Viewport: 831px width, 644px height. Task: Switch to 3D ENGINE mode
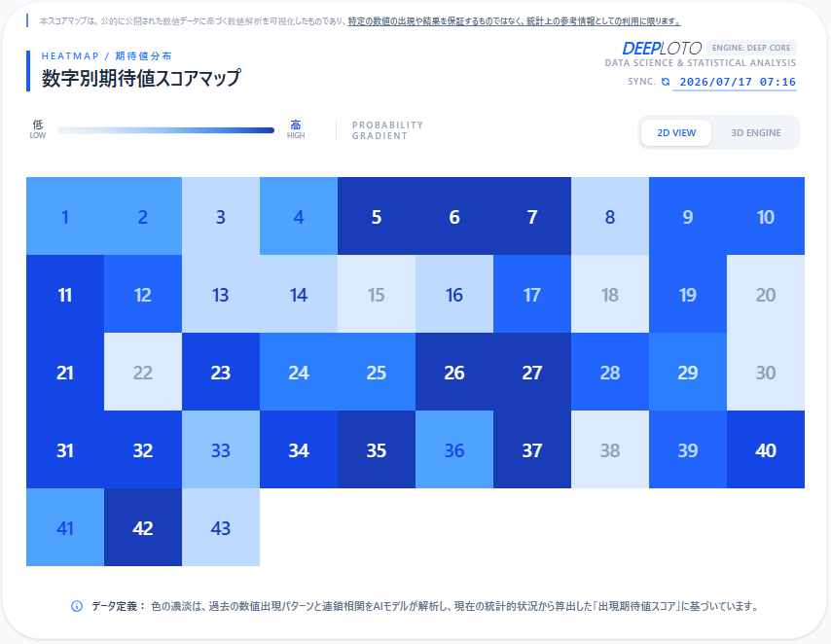click(x=756, y=132)
